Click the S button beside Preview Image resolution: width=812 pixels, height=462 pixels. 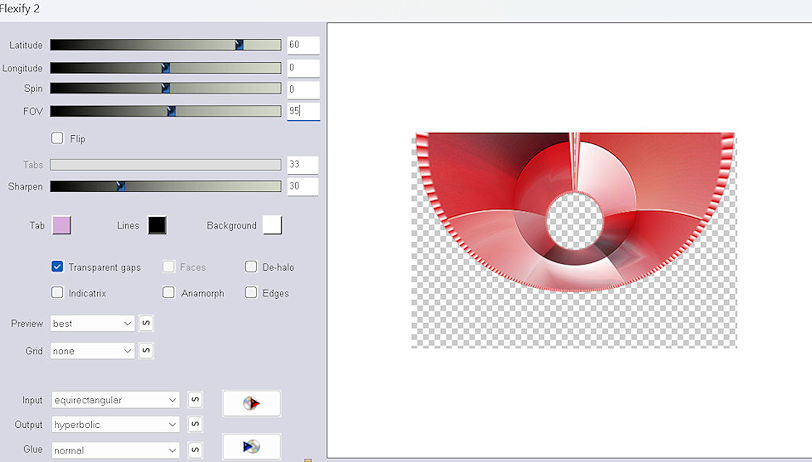[x=146, y=323]
